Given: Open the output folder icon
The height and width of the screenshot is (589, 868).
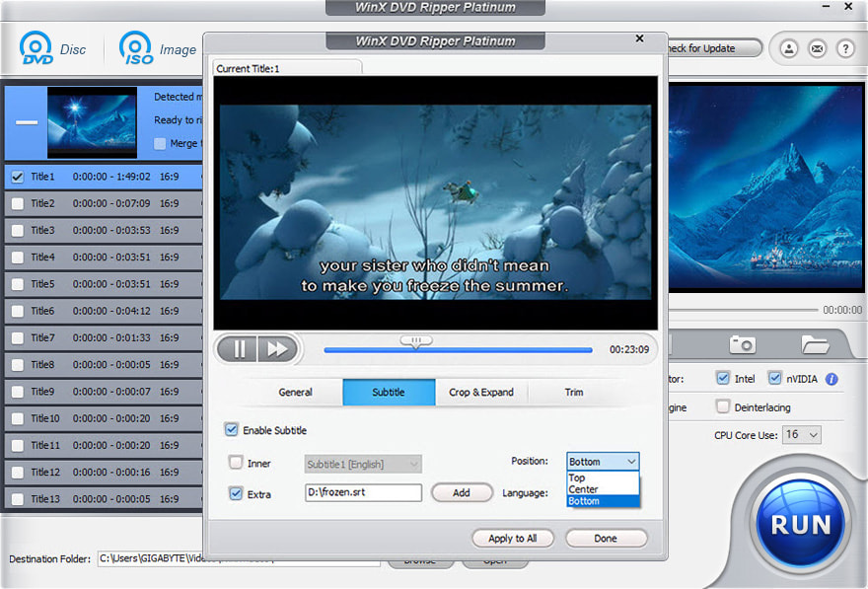Looking at the screenshot, I should point(815,344).
